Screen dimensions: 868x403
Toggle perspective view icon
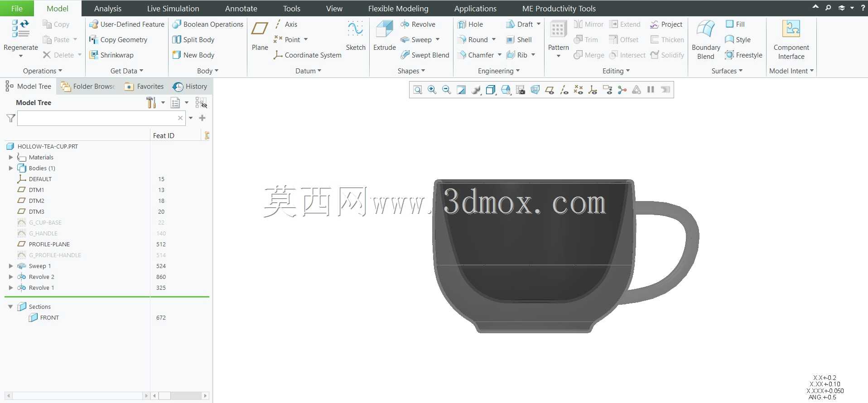tap(535, 90)
